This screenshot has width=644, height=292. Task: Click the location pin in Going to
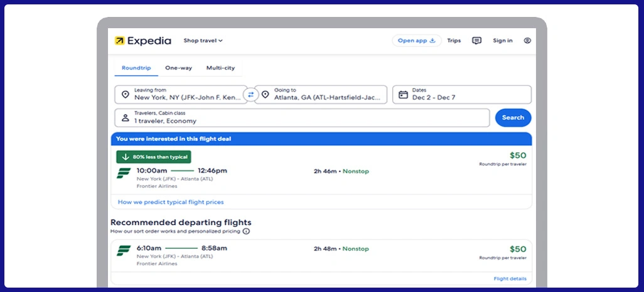266,95
